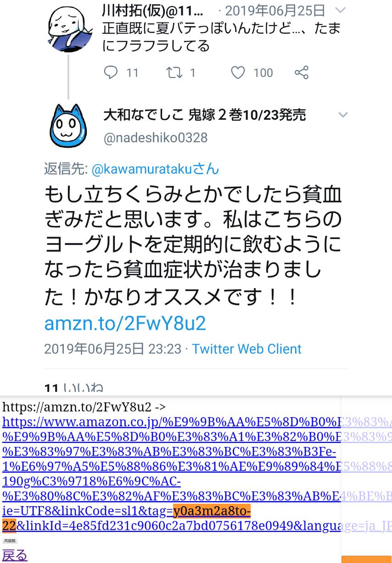Open @kawamurataku reply-to mention
The height and width of the screenshot is (563, 392).
pyautogui.click(x=155, y=169)
